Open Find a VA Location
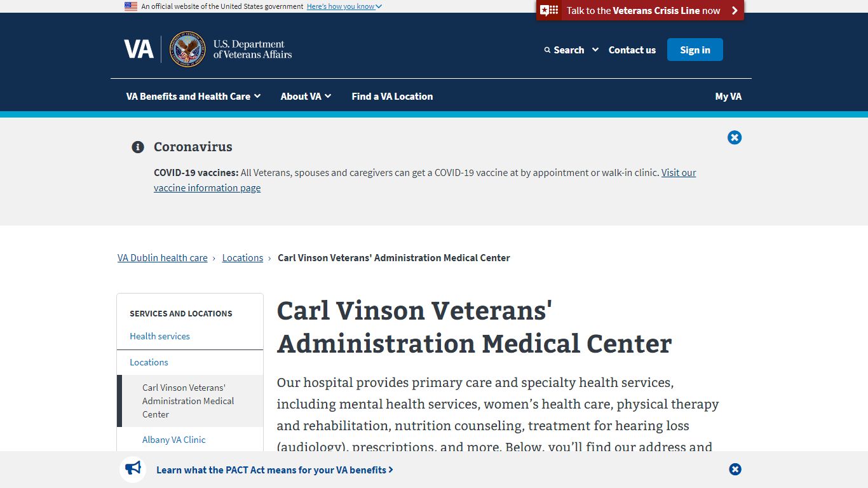This screenshot has width=868, height=488. coord(392,96)
